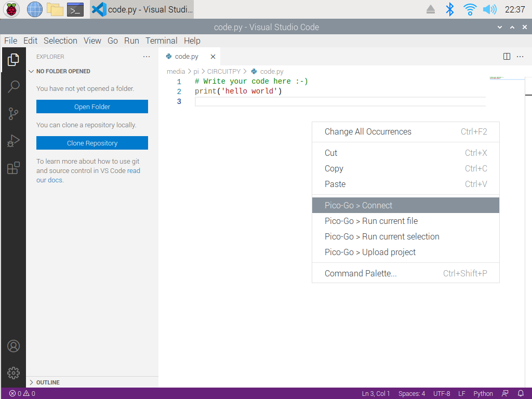
Task: Click the clock showing 22:37
Action: (x=515, y=9)
